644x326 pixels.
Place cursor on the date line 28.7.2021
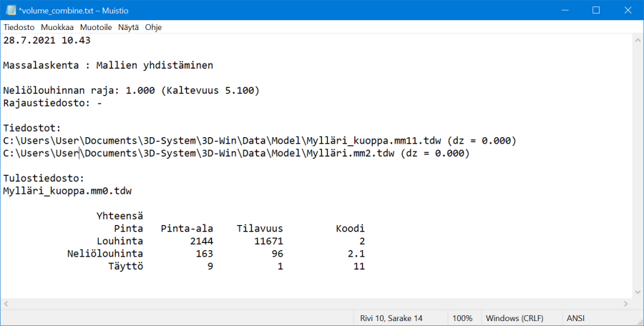point(47,40)
